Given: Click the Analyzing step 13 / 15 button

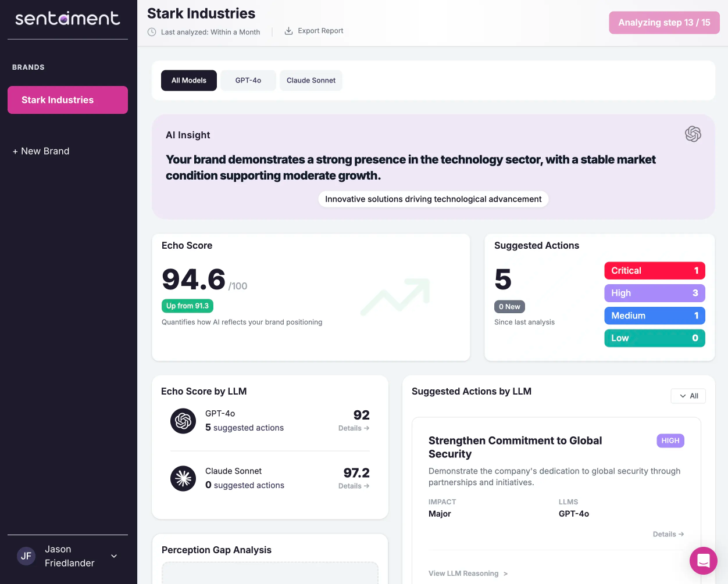Looking at the screenshot, I should pos(665,23).
